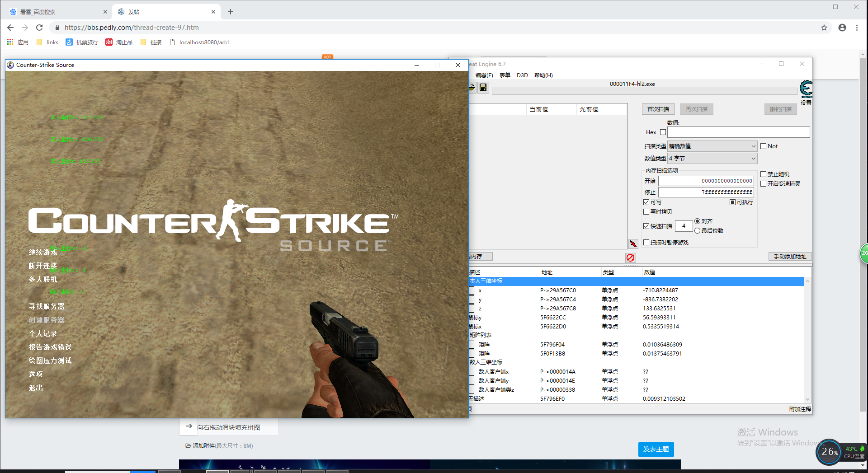Click the 向右拖动滑块填充拼图 slider arrow
The width and height of the screenshot is (868, 473).
[x=189, y=426]
